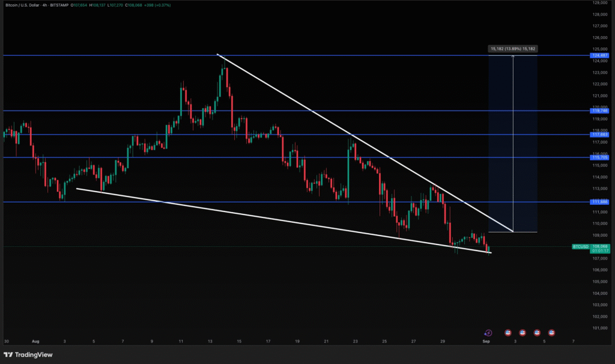This screenshot has width=615, height=364.
Task: Click the Bitcoin / U.S. Dollar symbol title
Action: pyautogui.click(x=22, y=5)
